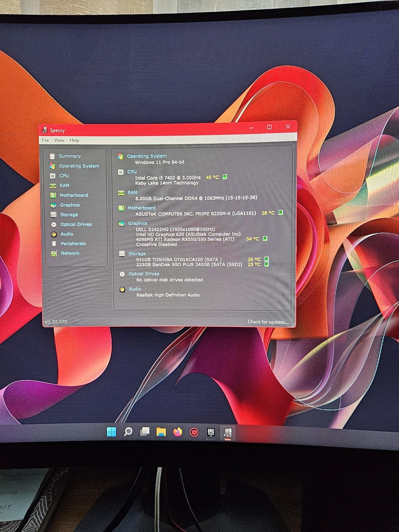Click the Network card icon in sidebar
Screen dimensions: 399x532
click(54, 253)
